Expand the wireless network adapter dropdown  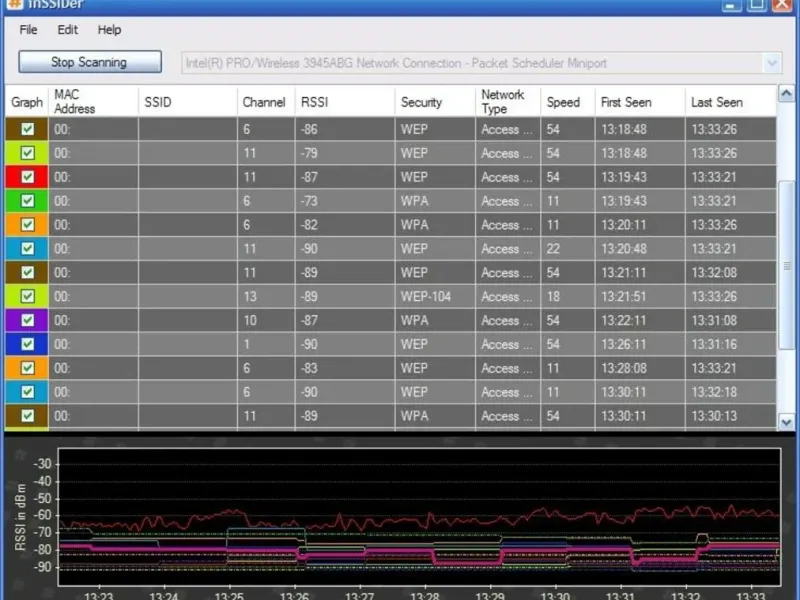click(771, 63)
